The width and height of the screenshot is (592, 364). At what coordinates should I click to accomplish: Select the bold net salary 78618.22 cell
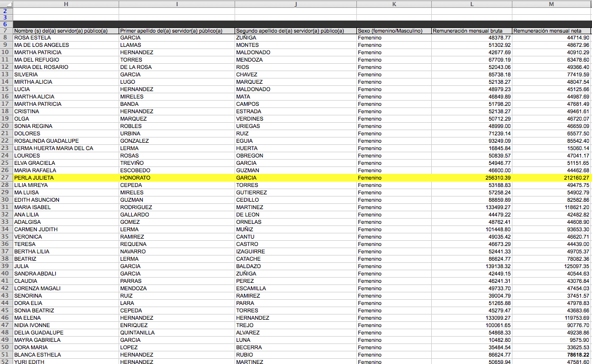point(551,355)
